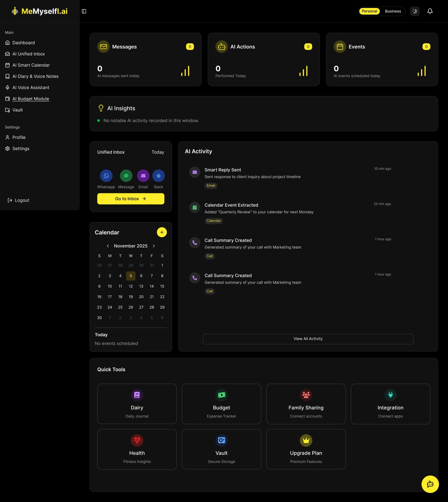Viewport: 448px width, 502px height.
Task: Click the AI Actions bar chart icon
Action: click(303, 71)
